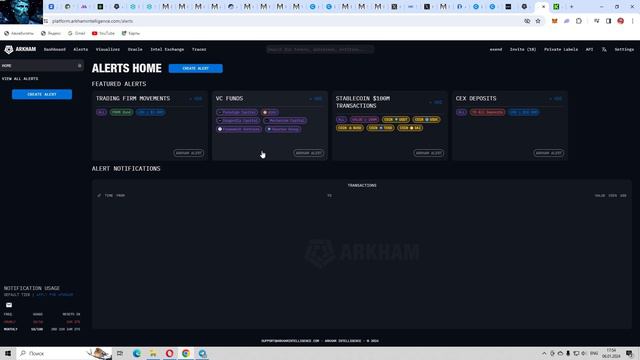Bookmark the page with the star icon
640x360 pixels.
pyautogui.click(x=538, y=21)
